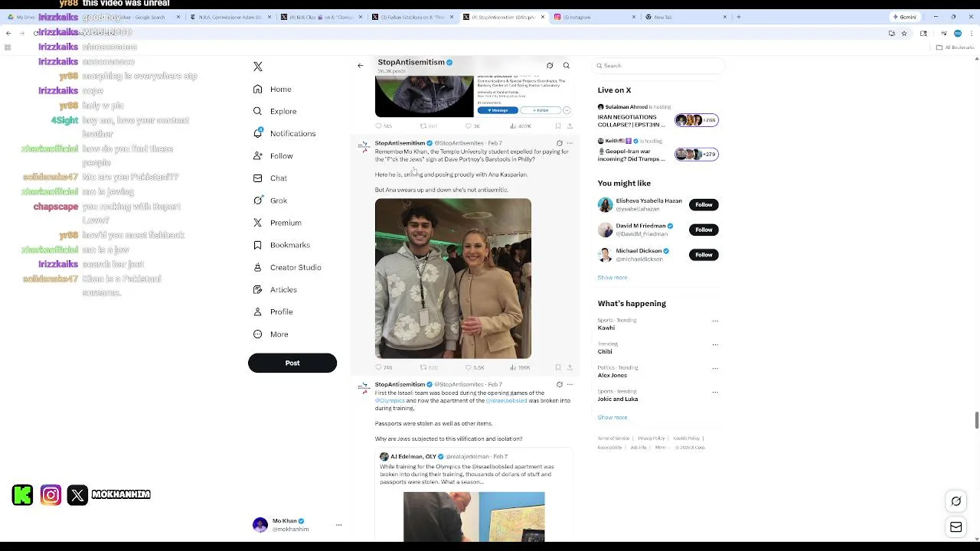Expand the More menu in sidebar

click(x=270, y=334)
